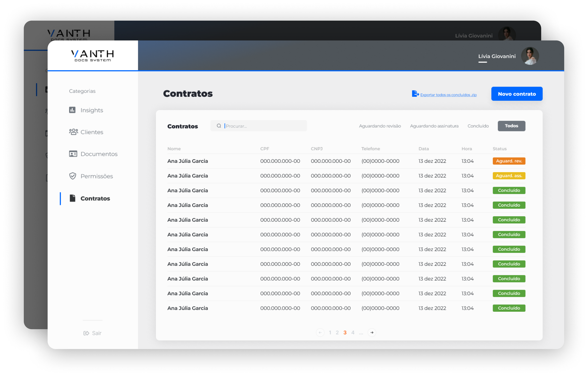The image size is (588, 376).
Task: Filter by Aguardando assinatura
Action: click(434, 126)
